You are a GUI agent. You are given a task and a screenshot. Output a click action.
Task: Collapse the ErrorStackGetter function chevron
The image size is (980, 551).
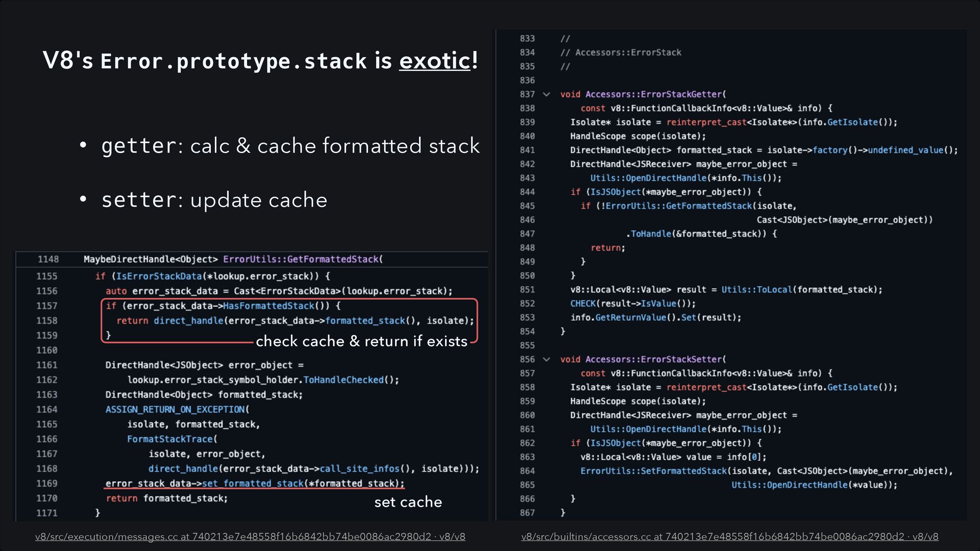(x=547, y=94)
